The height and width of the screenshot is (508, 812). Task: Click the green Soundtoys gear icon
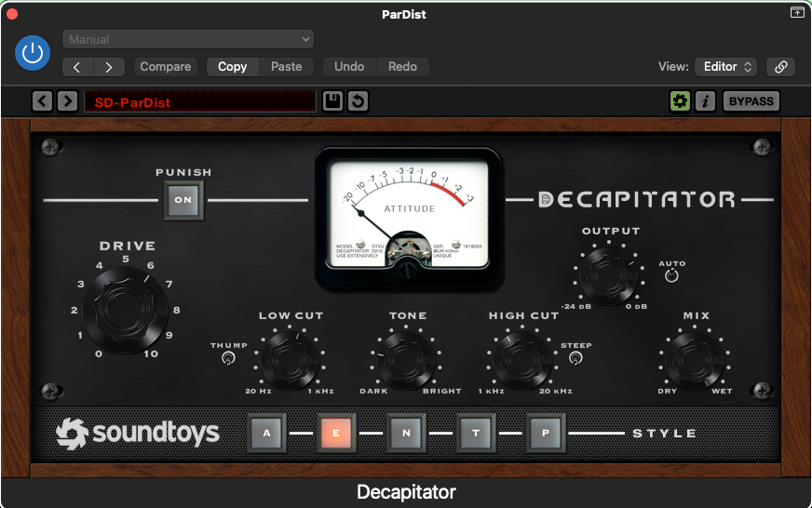tap(680, 100)
